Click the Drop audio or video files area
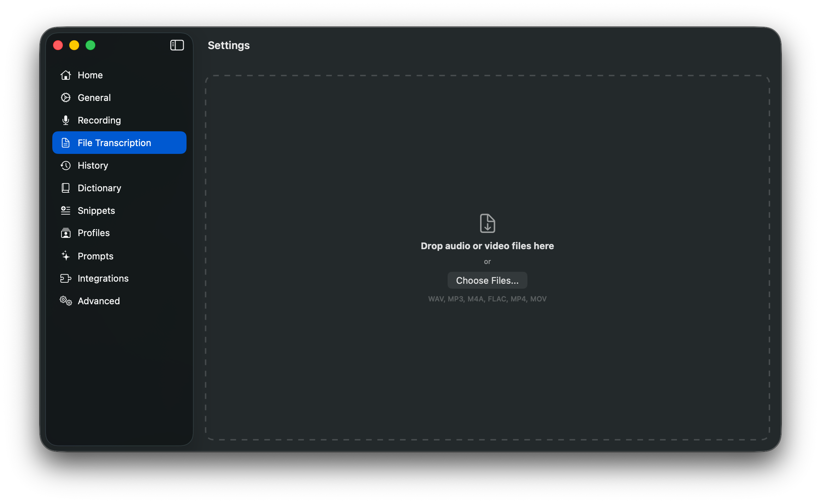Image resolution: width=821 pixels, height=504 pixels. coord(487,246)
